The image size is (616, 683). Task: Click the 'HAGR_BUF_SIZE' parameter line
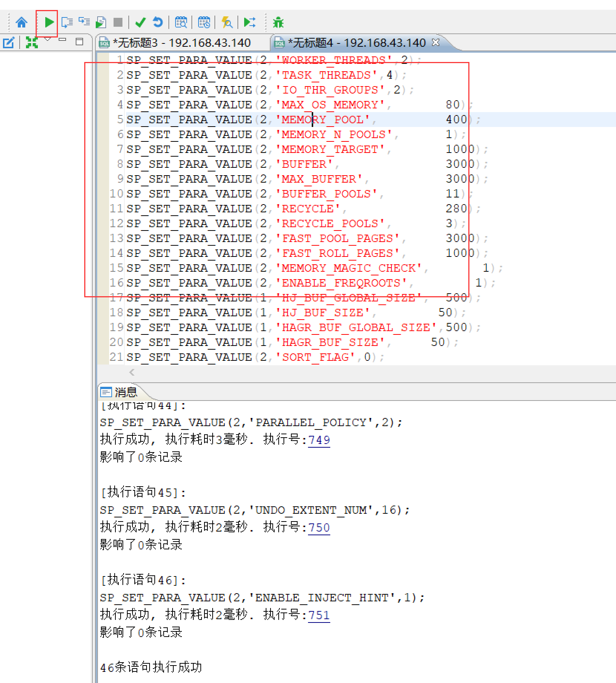point(292,342)
